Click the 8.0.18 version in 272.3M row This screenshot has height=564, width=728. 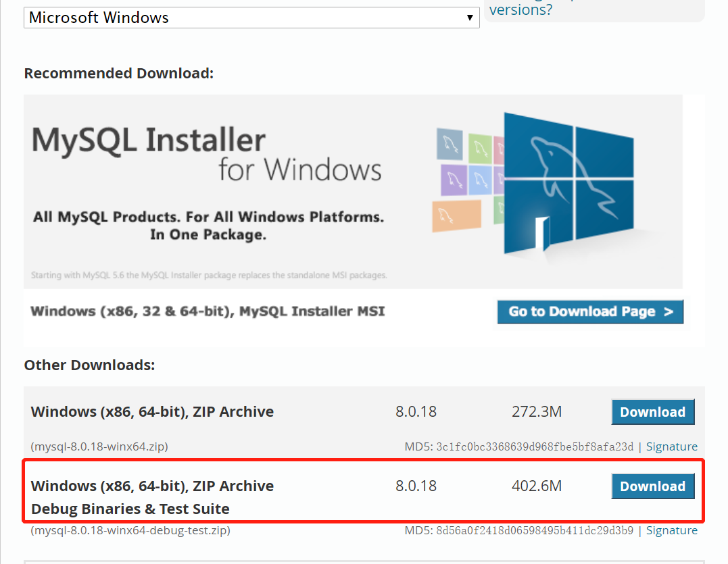(x=416, y=411)
